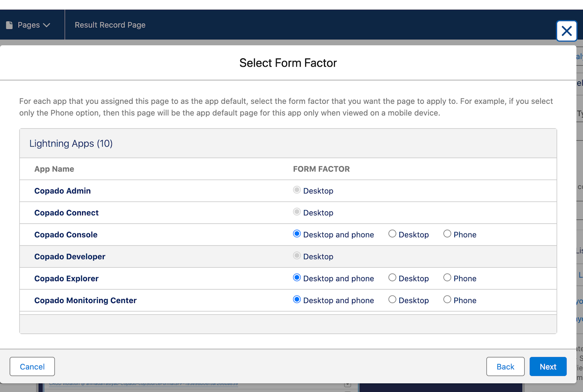Close the dialog with the X button
The width and height of the screenshot is (583, 392).
(x=567, y=31)
